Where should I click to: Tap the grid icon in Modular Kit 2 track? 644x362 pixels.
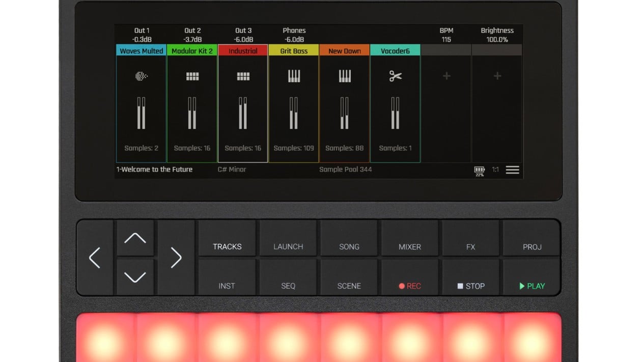click(192, 76)
